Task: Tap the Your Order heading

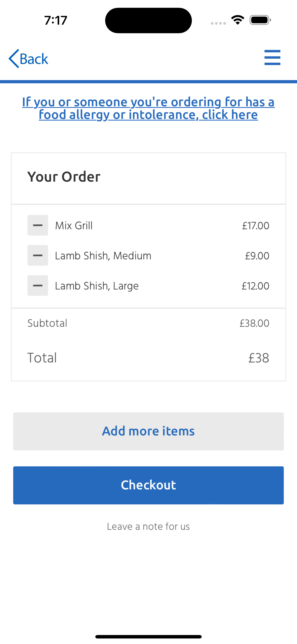Action: point(64,177)
